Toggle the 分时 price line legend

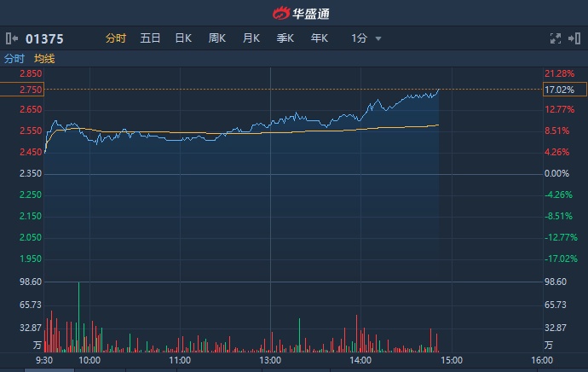tap(14, 59)
